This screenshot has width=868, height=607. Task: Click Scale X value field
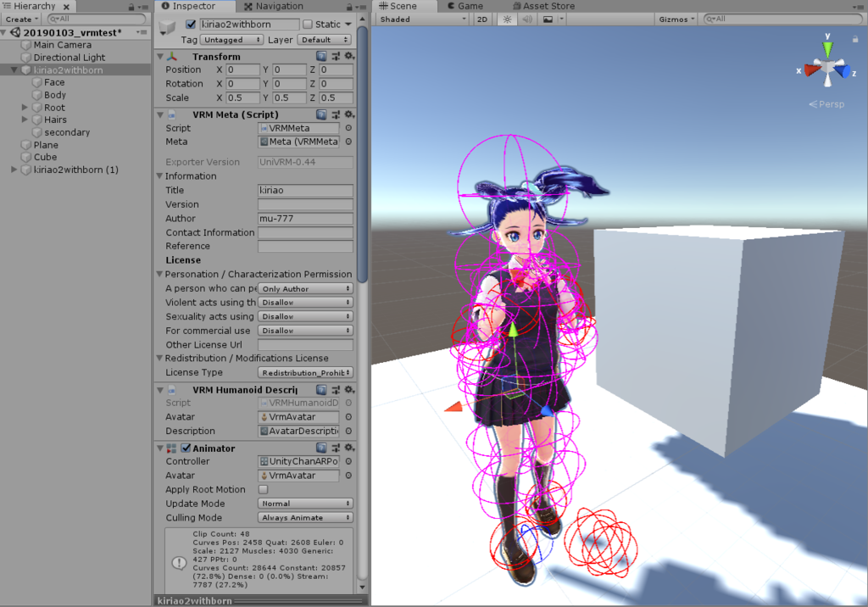tap(242, 97)
